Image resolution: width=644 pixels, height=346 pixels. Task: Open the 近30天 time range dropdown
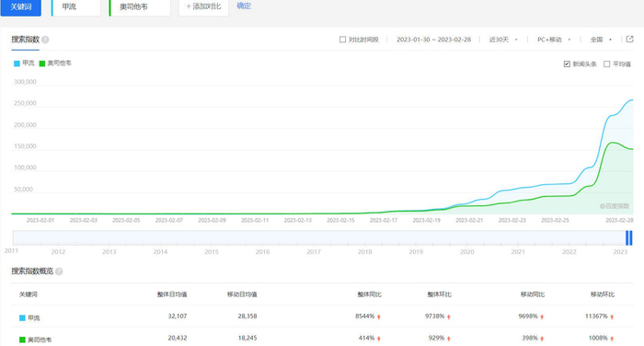[x=503, y=40]
